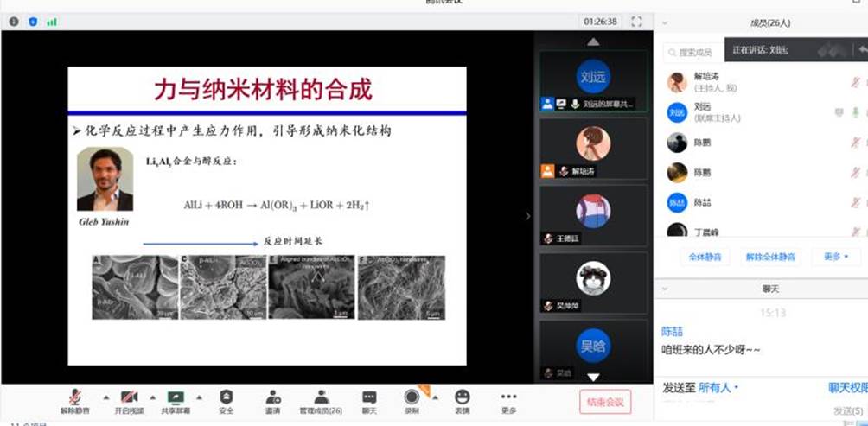
Task: Click the meeting info icon at top-left
Action: pyautogui.click(x=14, y=22)
